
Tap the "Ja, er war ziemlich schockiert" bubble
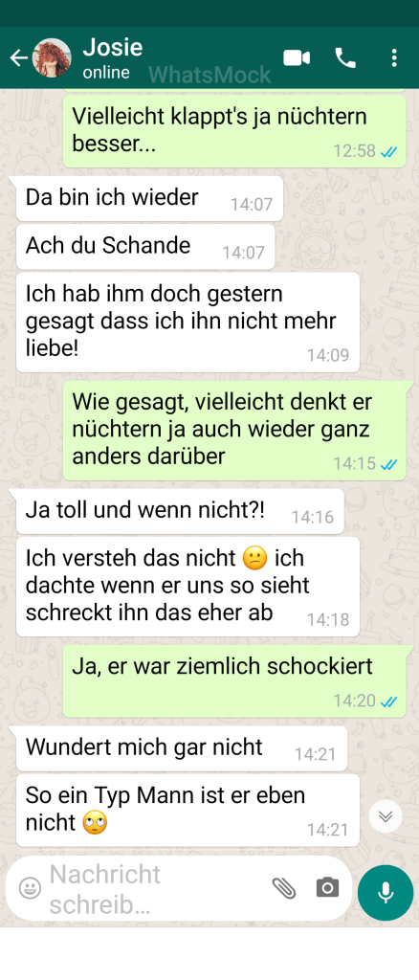(234, 679)
